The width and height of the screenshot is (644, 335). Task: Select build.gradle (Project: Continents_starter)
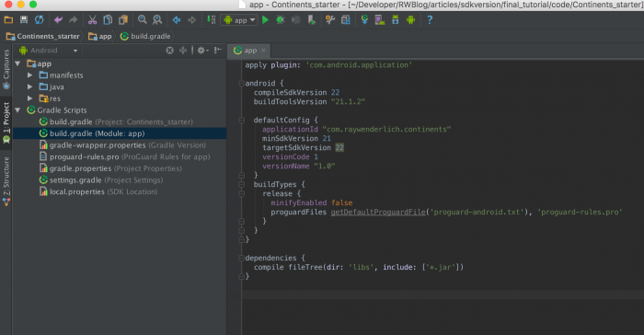[x=119, y=122]
